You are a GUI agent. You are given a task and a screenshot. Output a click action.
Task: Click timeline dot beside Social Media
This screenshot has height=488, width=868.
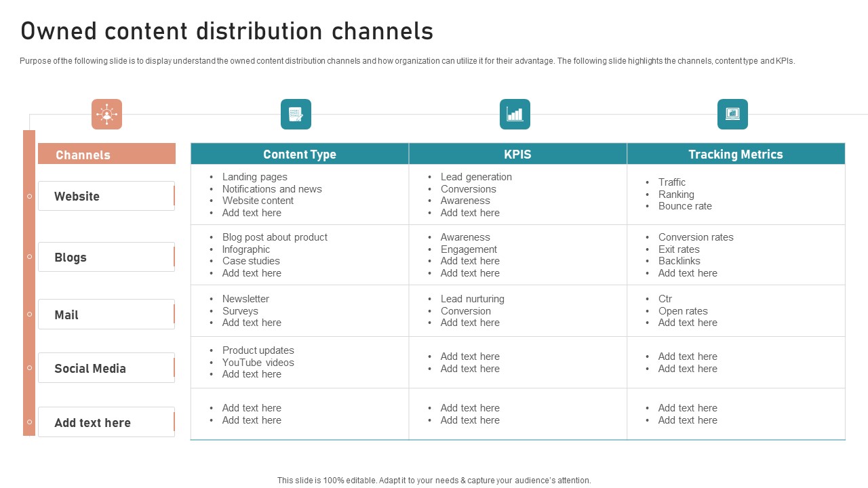(29, 368)
